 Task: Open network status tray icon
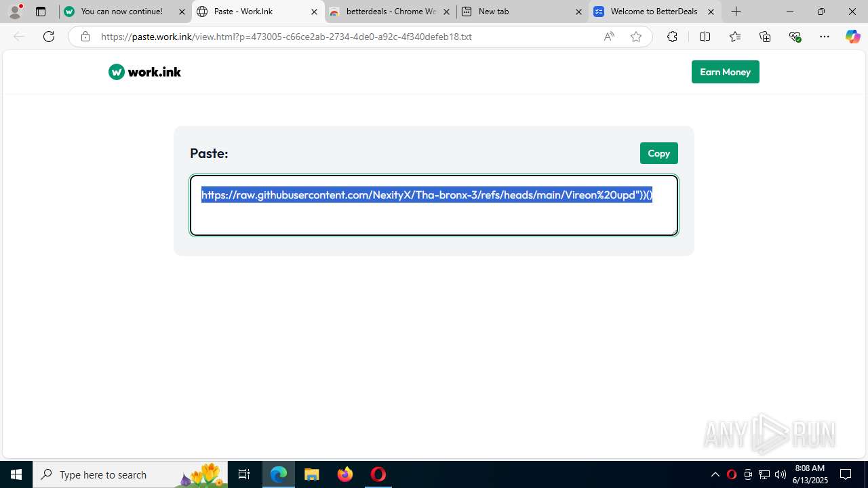click(x=764, y=474)
